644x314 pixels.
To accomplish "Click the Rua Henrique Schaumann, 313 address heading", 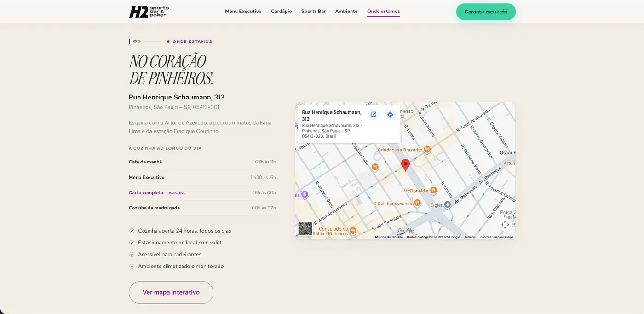I will pos(177,97).
